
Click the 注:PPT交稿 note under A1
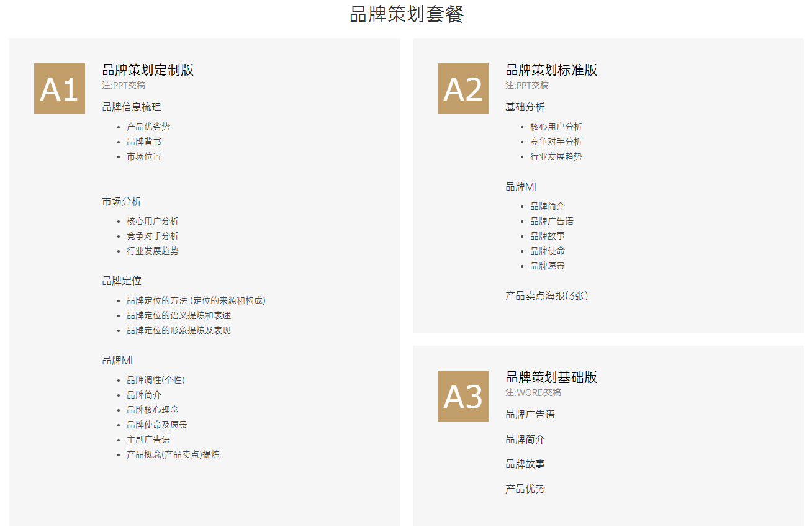[x=122, y=85]
